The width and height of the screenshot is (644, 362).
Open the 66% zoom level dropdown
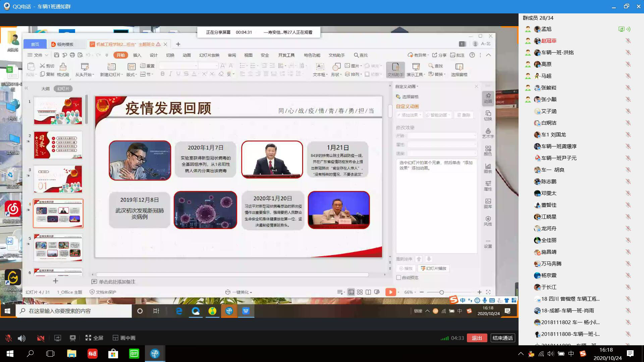pos(410,292)
